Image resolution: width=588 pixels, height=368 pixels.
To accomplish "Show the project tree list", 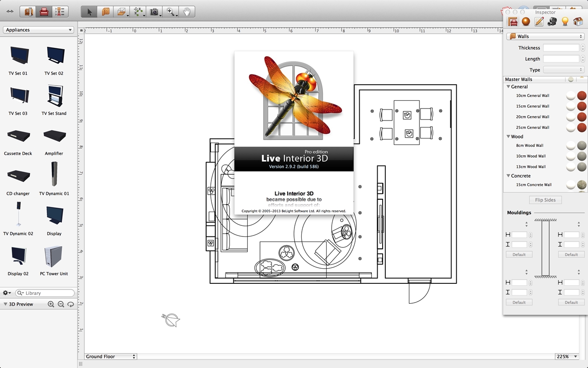I will pyautogui.click(x=60, y=11).
